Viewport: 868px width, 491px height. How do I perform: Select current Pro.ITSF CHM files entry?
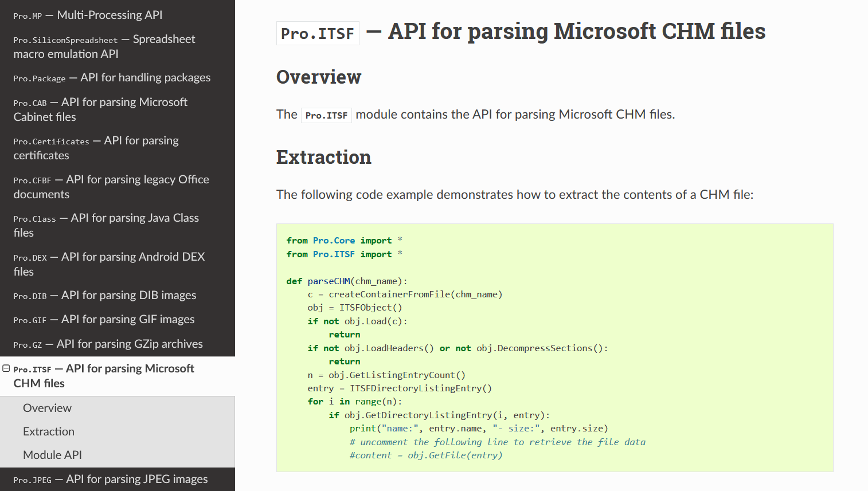(x=104, y=376)
